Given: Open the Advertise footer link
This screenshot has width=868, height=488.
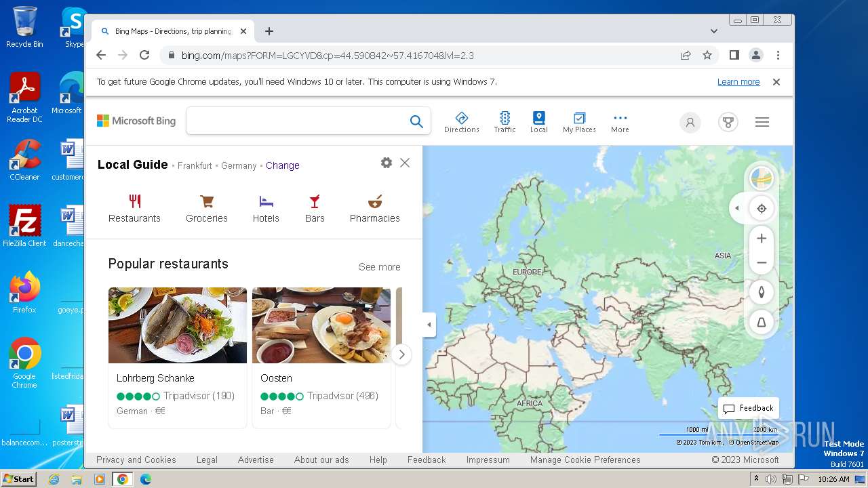Looking at the screenshot, I should (x=256, y=460).
